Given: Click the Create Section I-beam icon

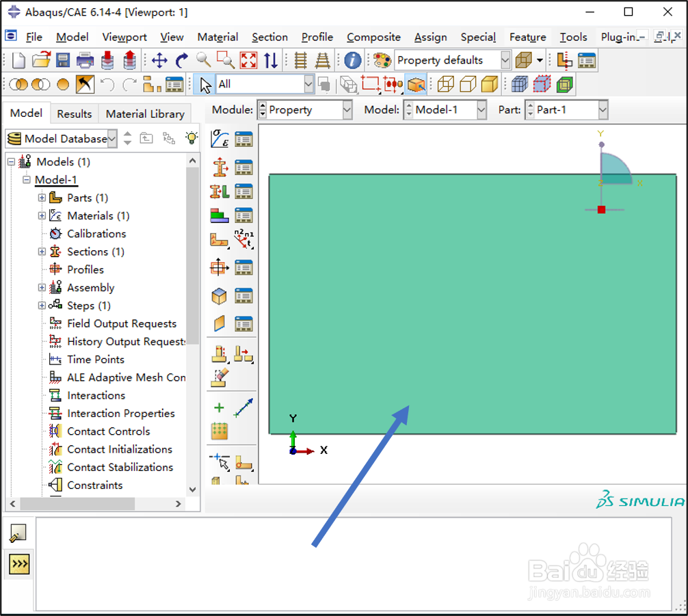Looking at the screenshot, I should point(220,168).
